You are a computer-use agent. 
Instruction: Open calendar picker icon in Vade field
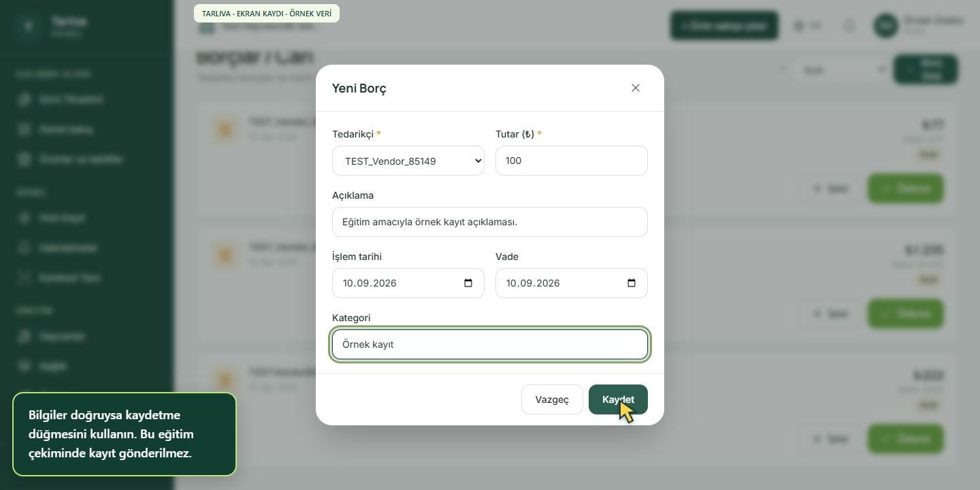632,283
